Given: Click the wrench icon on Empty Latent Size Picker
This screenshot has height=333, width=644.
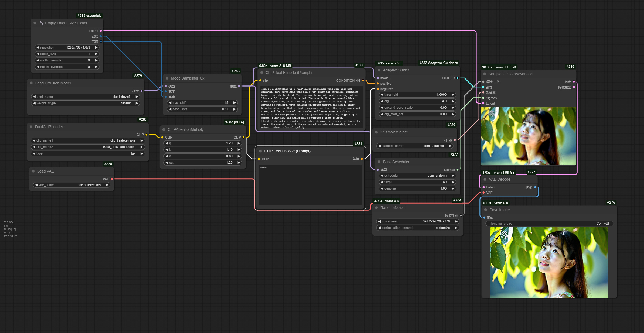Looking at the screenshot, I should tap(41, 23).
